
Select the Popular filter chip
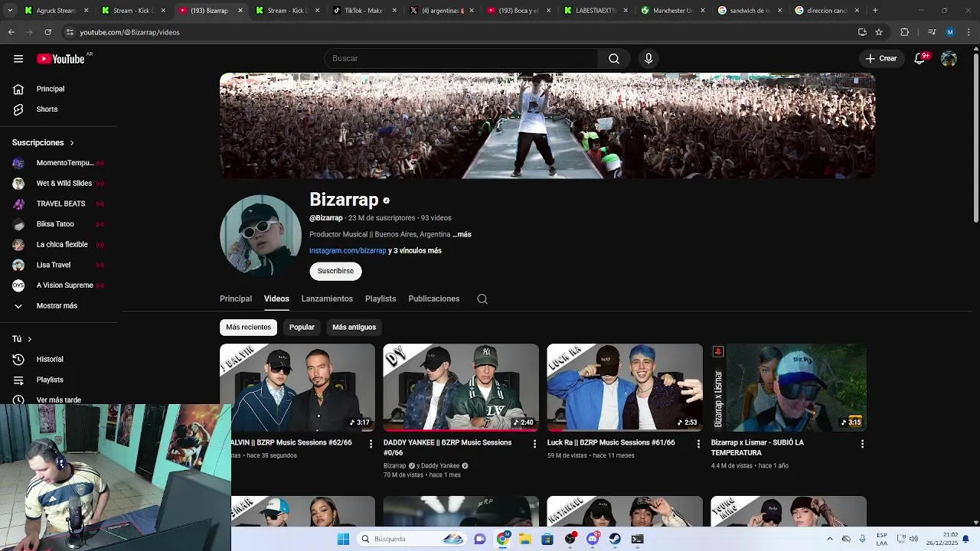click(302, 328)
